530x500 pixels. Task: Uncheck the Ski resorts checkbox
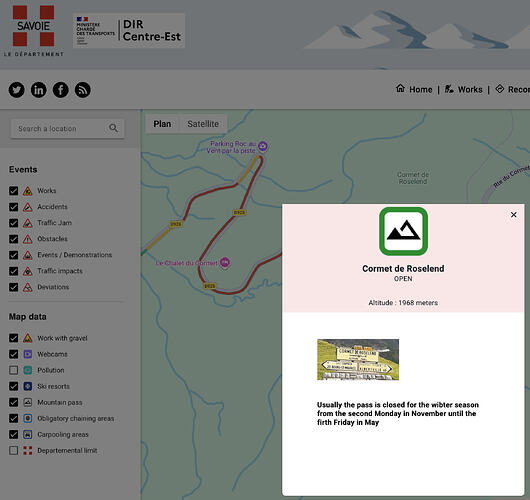tap(14, 386)
